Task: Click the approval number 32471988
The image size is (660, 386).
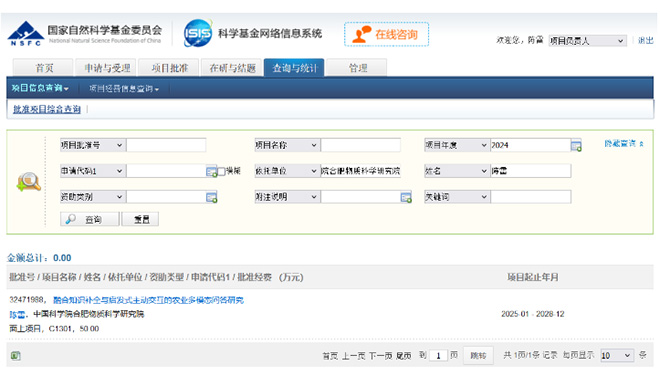Action: pos(26,300)
